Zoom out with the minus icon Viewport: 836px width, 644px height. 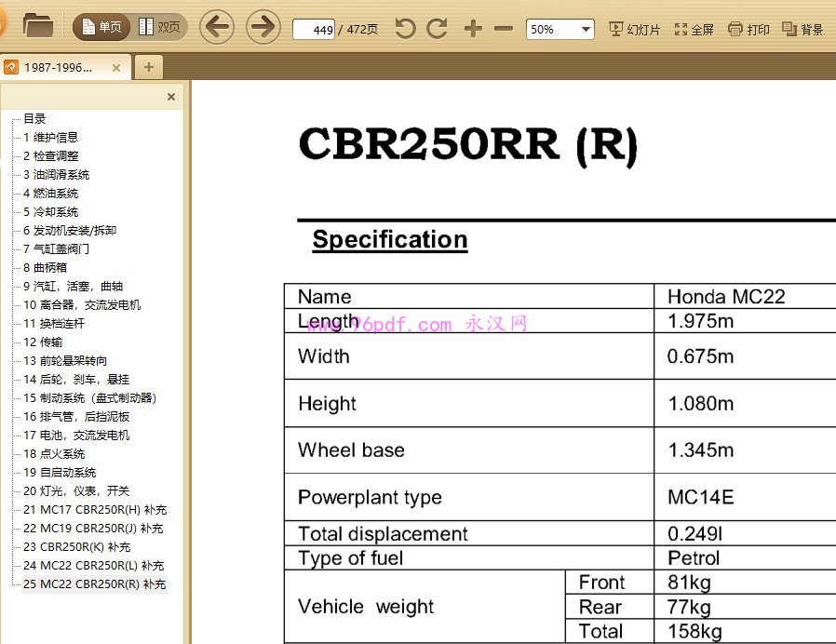pos(504,28)
